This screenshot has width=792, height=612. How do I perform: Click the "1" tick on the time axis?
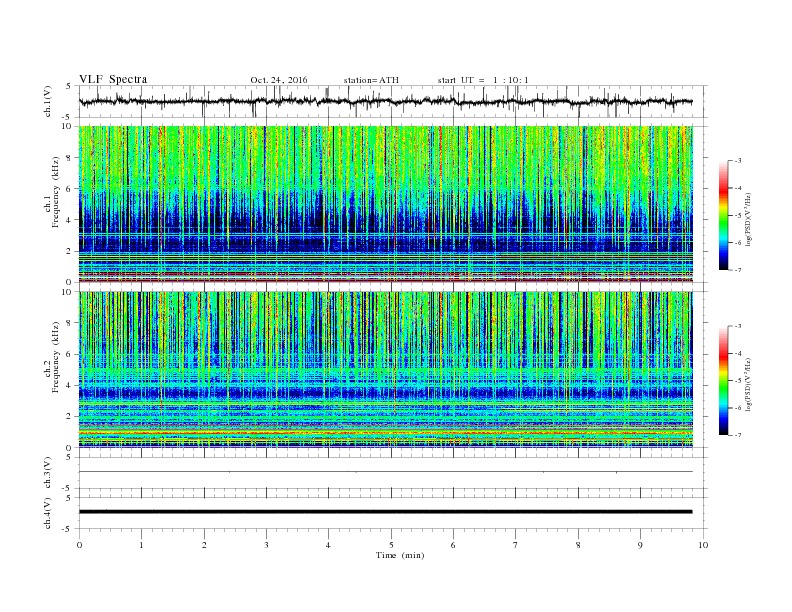[x=142, y=545]
